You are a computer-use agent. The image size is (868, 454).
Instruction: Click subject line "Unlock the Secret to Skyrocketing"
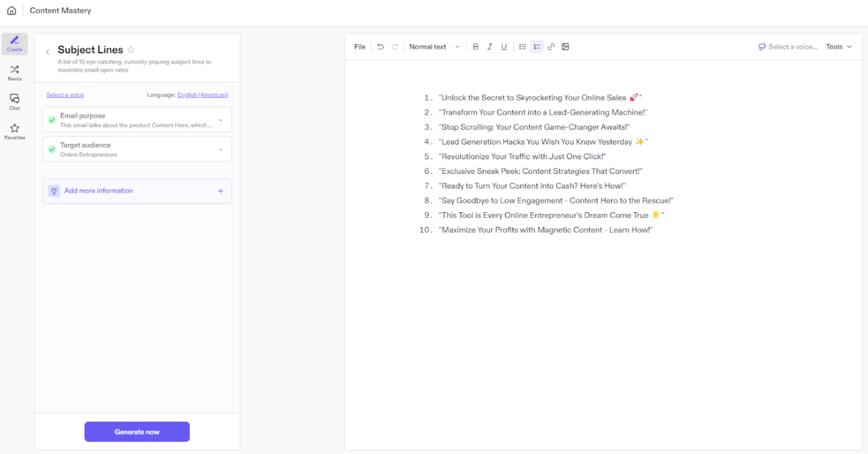(x=540, y=97)
